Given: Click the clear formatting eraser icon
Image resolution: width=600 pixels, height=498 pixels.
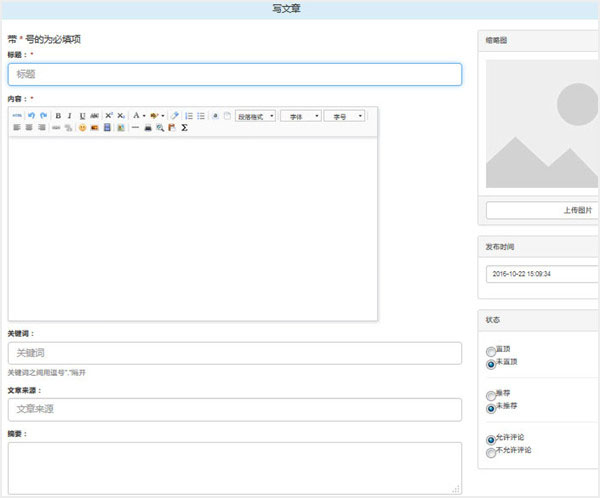Looking at the screenshot, I should [175, 116].
